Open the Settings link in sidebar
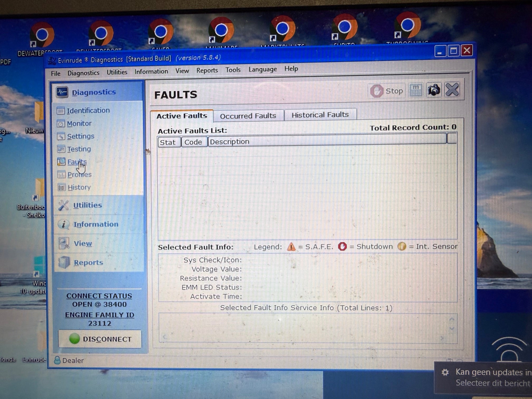Screen dimensions: 532x399 [x=80, y=136]
